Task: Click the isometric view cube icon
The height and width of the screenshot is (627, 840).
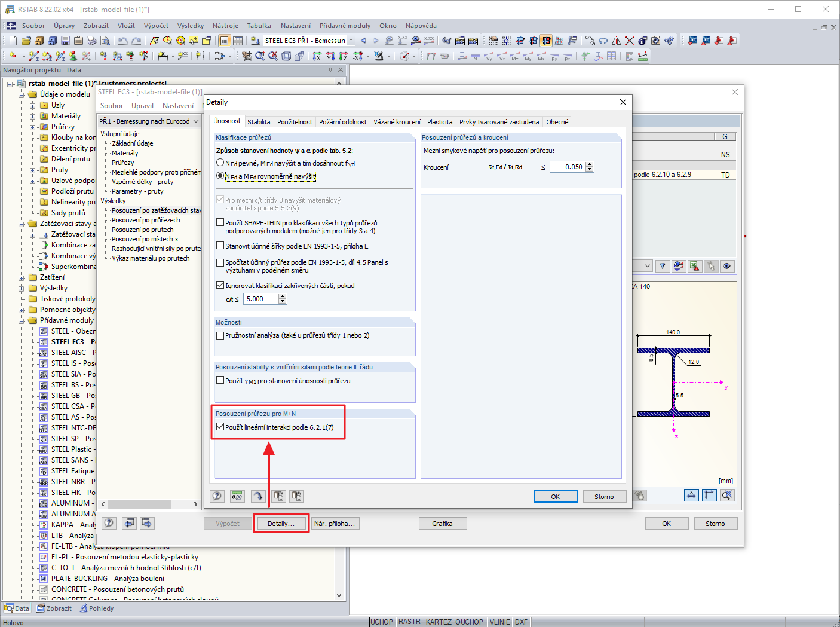Action: 286,56
